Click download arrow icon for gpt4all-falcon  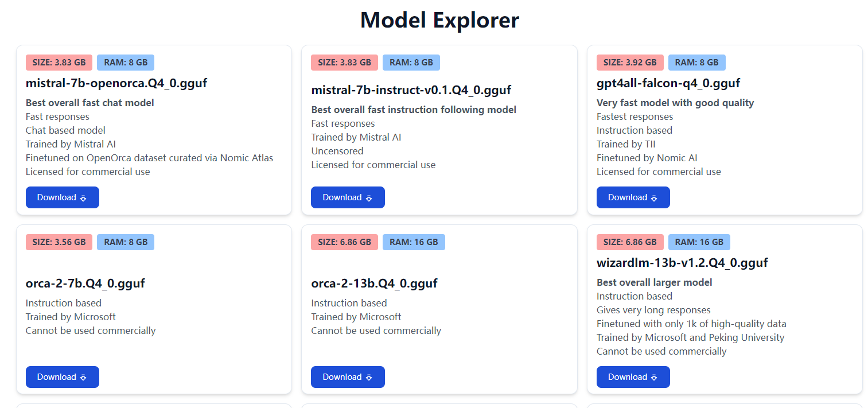point(654,198)
